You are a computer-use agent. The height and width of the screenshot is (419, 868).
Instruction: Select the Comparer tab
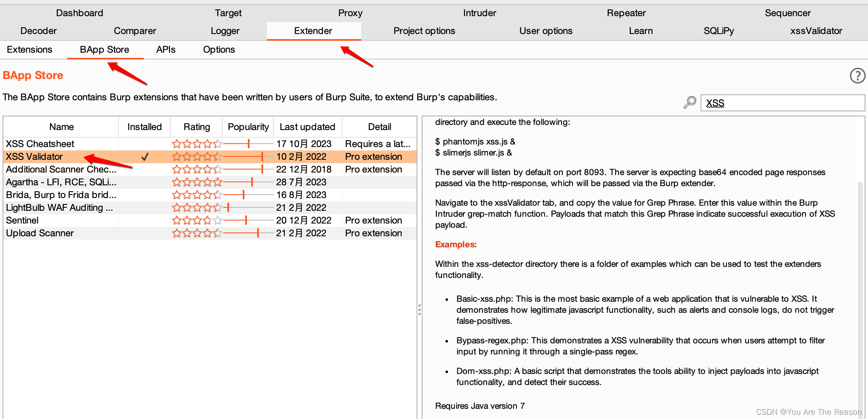point(135,31)
